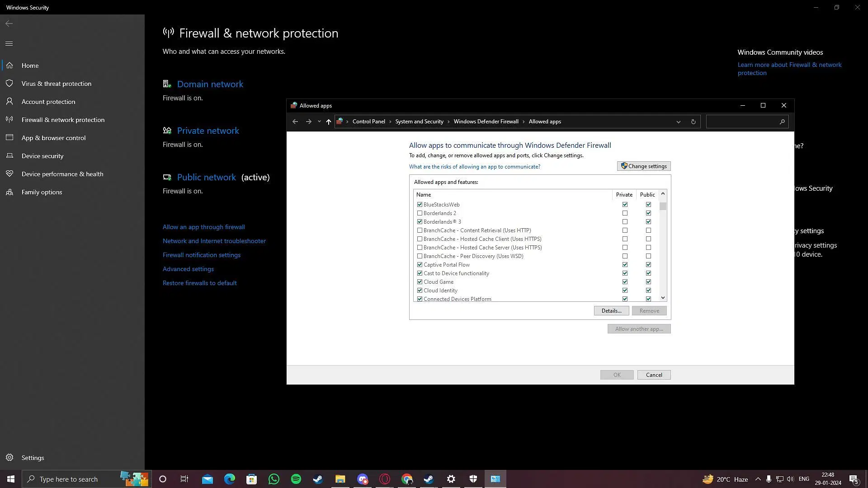This screenshot has height=488, width=868.
Task: Toggle BranchCache Peer Discovery Public checkbox
Action: (648, 256)
